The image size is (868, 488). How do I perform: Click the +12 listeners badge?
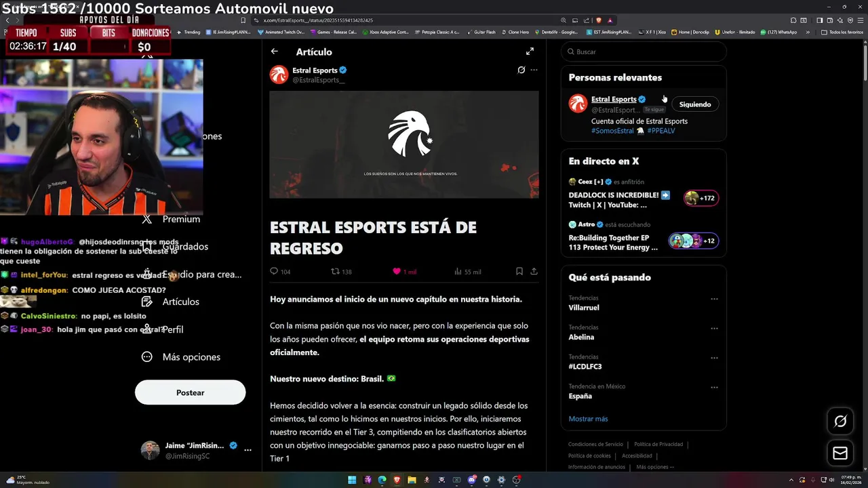pos(693,241)
